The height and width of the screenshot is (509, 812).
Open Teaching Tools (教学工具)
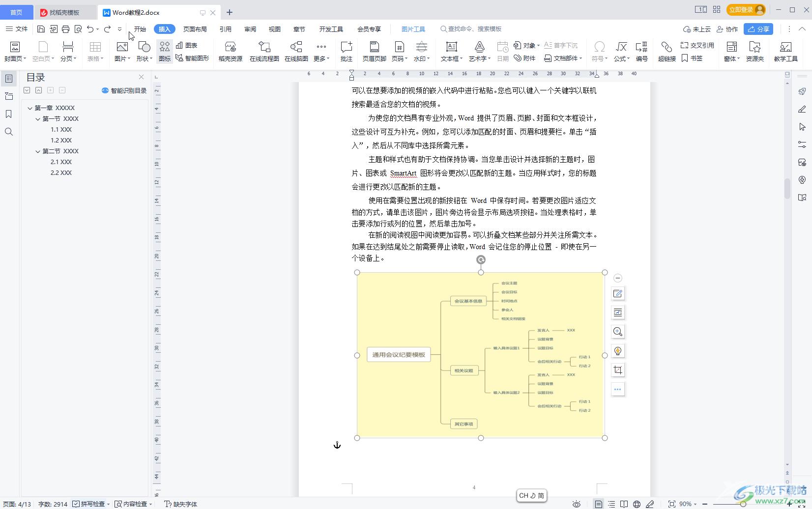785,51
